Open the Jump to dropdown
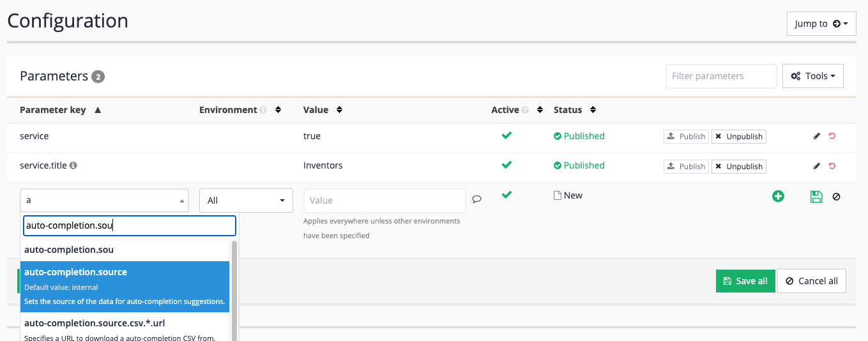Screen dimensions: 868x341 (821, 24)
